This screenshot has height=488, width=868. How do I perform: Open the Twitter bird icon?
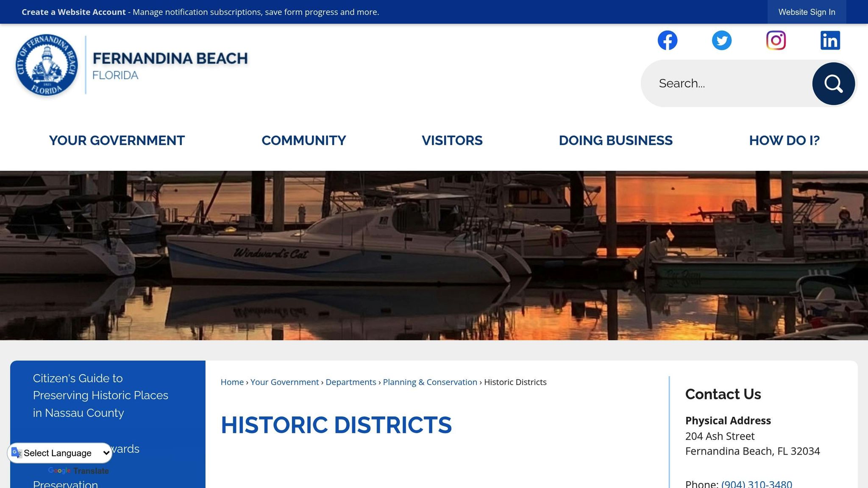[721, 41]
